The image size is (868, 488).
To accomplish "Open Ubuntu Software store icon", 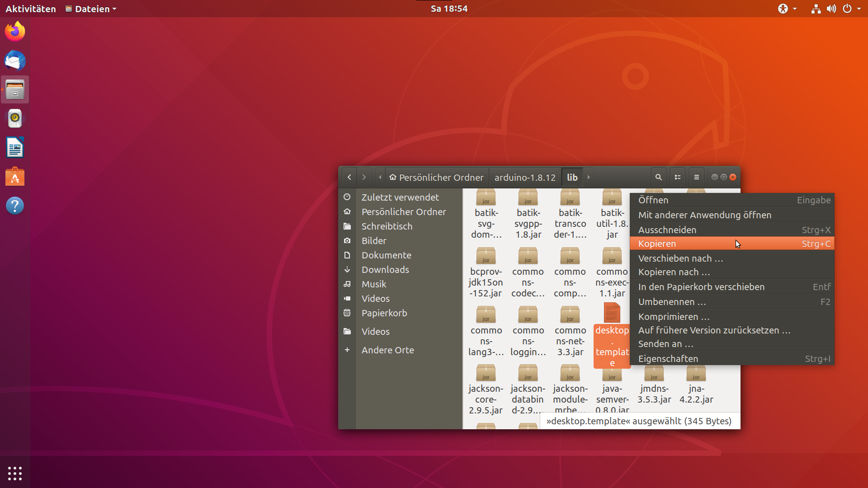I will click(15, 177).
